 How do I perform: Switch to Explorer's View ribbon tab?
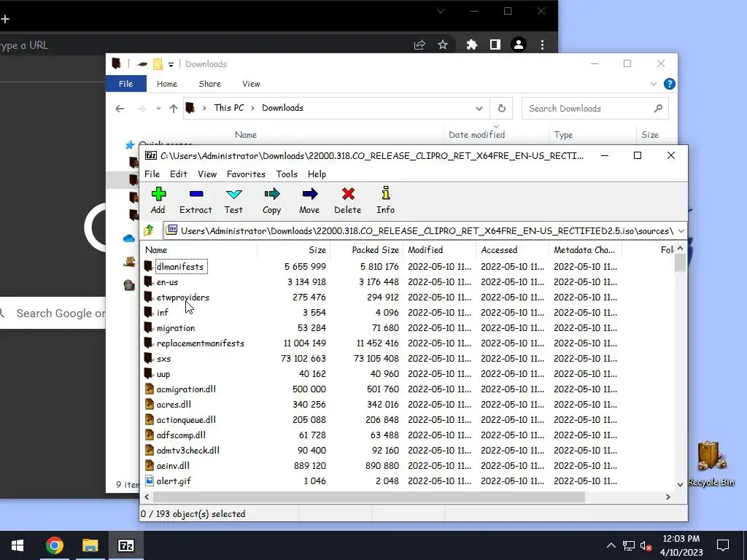tap(251, 84)
